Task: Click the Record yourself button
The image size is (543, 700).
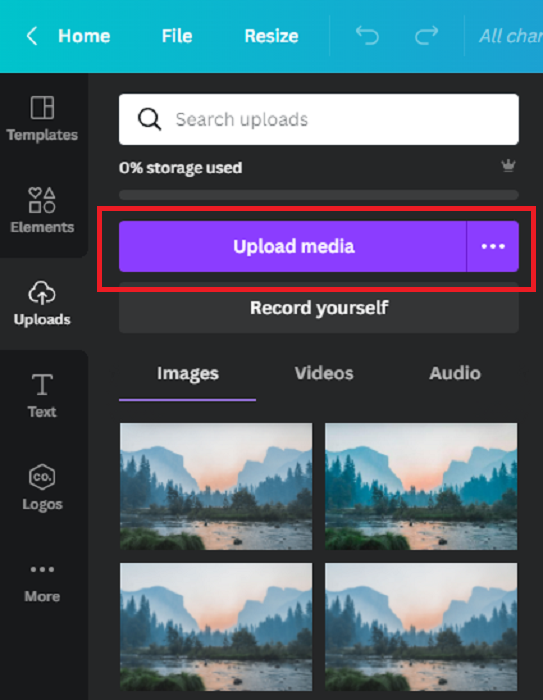Action: coord(319,308)
